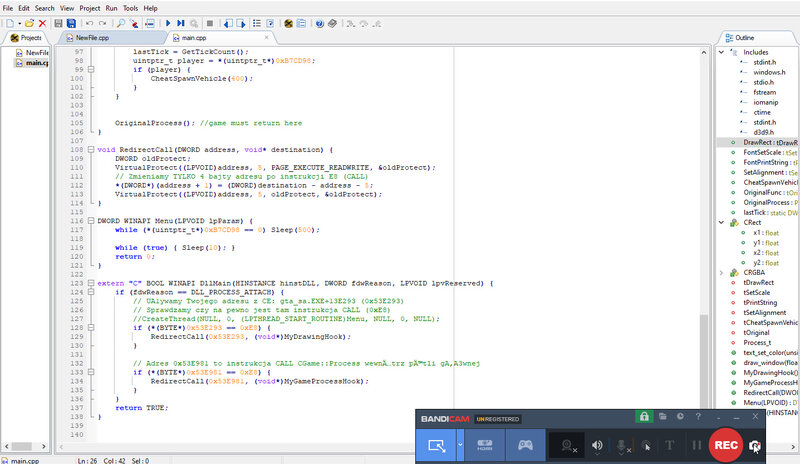The image size is (800, 464).
Task: Undo the last edit
Action: coord(89,23)
